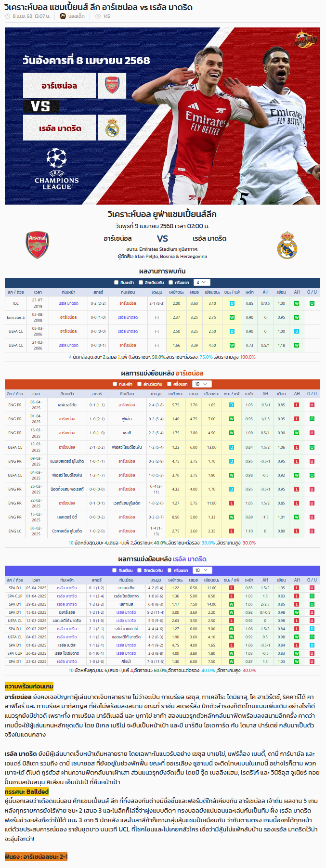
Task: Open the Real Madrid table count dropdown showing 10
Action: [x=201, y=570]
